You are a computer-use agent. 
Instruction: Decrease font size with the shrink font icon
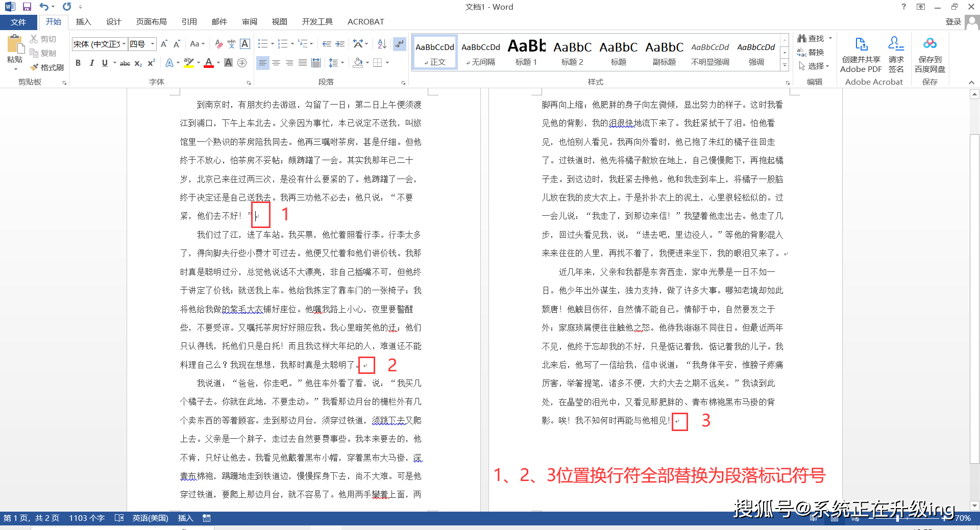(177, 44)
